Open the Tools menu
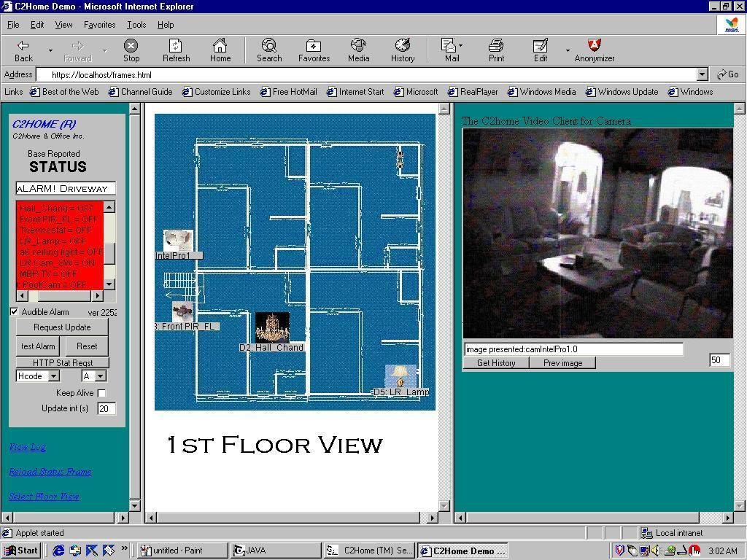This screenshot has height=560, width=747. [136, 25]
